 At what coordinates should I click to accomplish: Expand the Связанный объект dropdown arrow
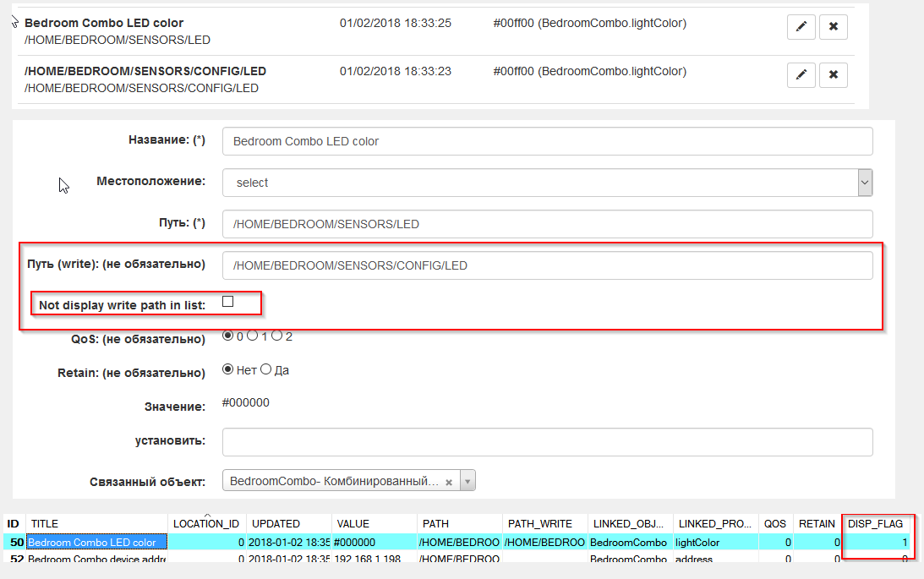[467, 482]
